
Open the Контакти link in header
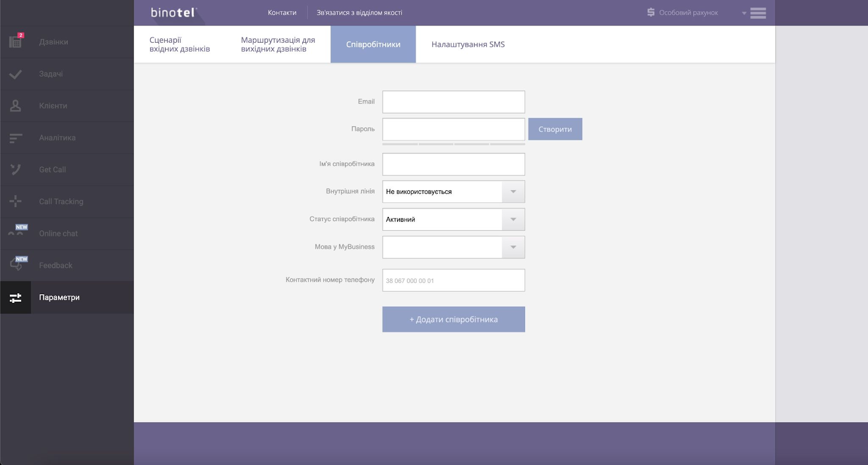pos(282,12)
